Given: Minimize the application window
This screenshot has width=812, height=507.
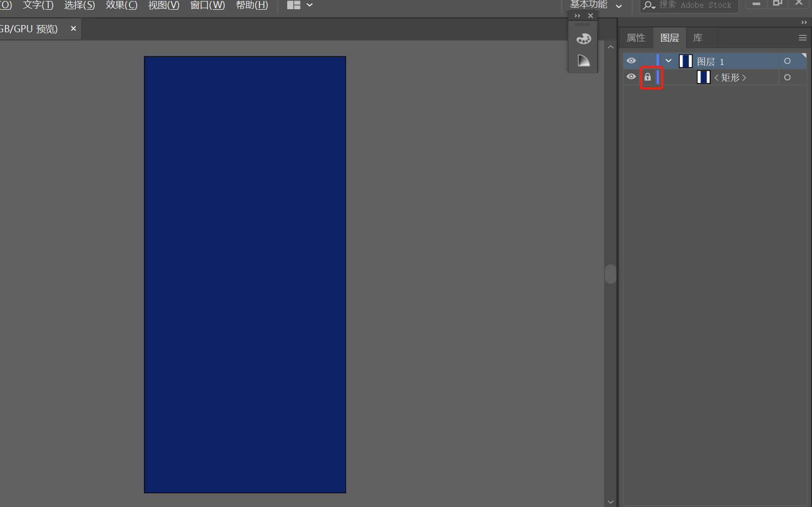Looking at the screenshot, I should [756, 4].
